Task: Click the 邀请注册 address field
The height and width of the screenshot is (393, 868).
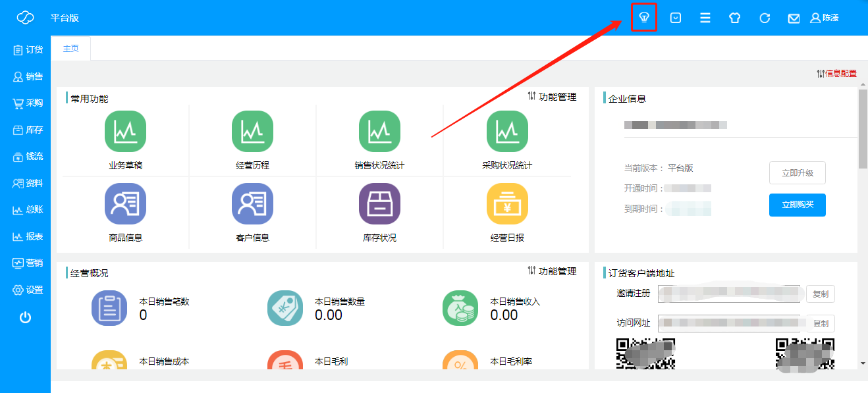Action: pos(729,294)
